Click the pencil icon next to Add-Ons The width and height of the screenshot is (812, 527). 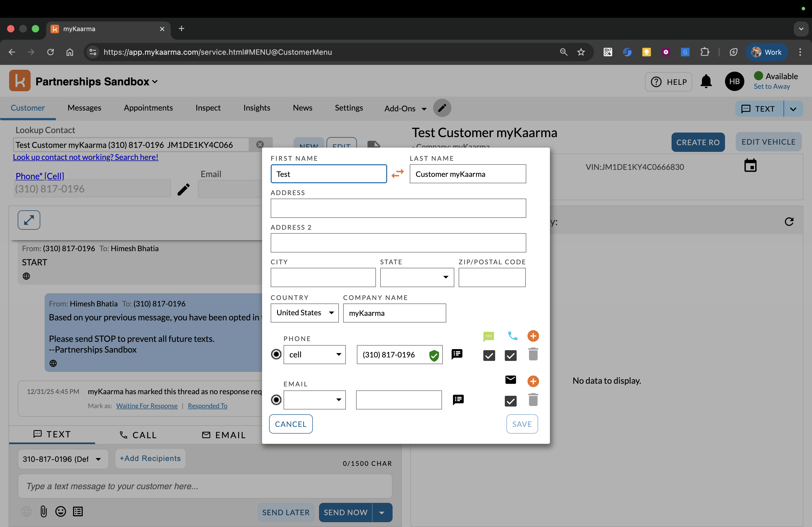click(x=442, y=108)
